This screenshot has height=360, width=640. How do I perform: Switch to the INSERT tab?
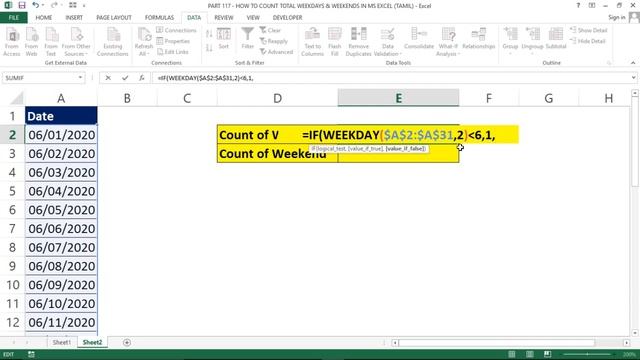[x=74, y=18]
